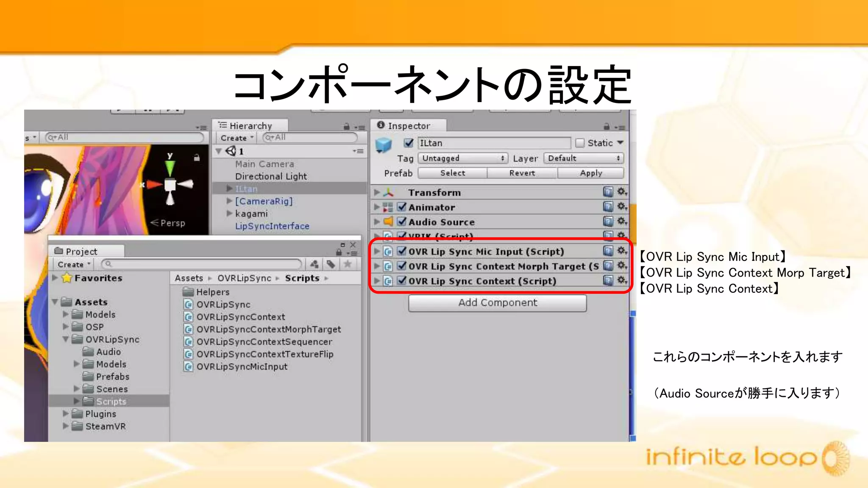Click the Scripts breadcrumb item

click(x=302, y=278)
